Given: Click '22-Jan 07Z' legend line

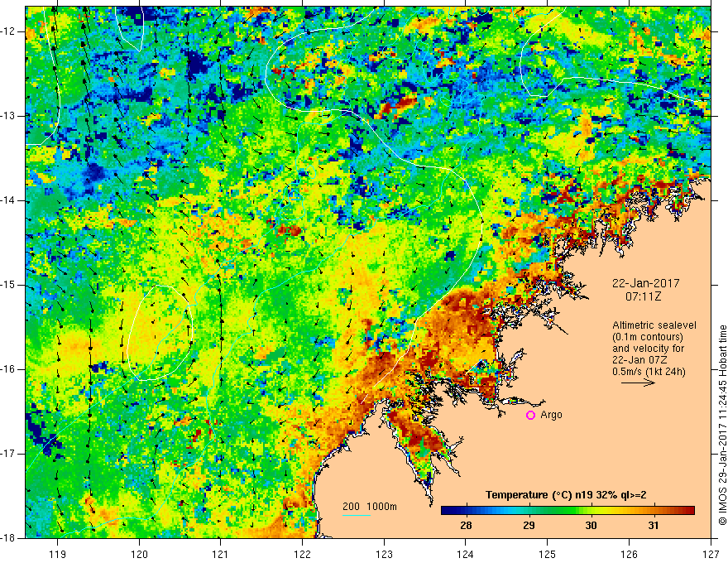Looking at the screenshot, I should 639,360.
